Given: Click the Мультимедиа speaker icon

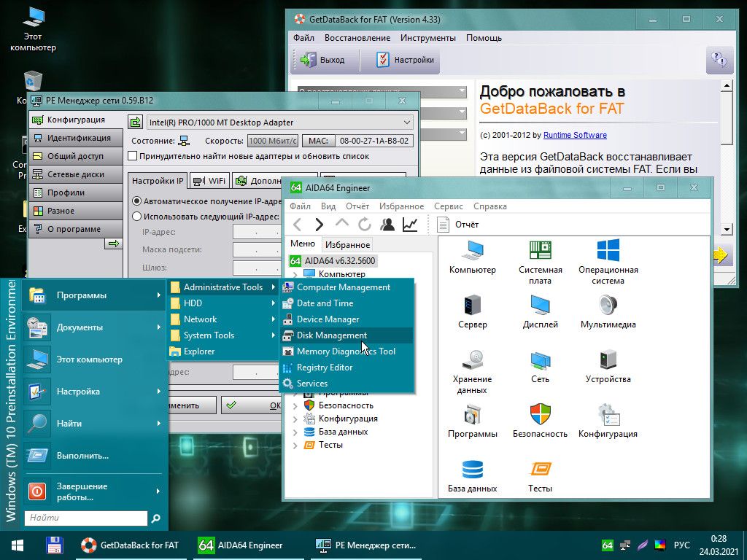Looking at the screenshot, I should click(608, 306).
